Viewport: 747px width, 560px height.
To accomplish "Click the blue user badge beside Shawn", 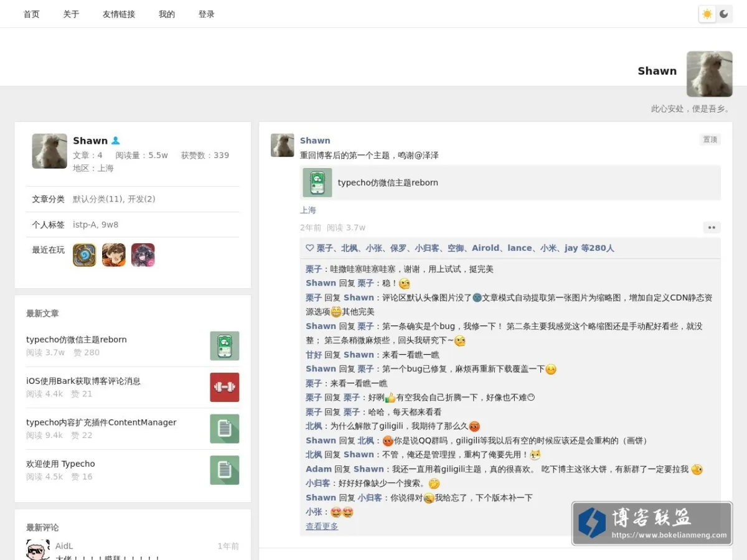I will point(115,141).
